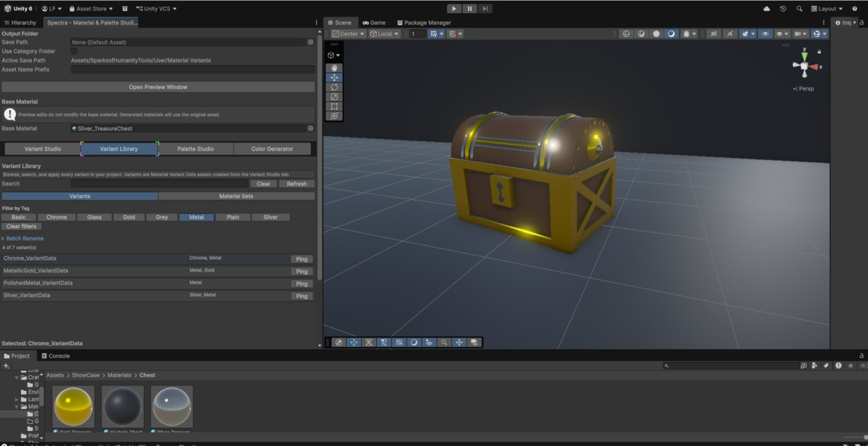868x446 pixels.
Task: Click Search by Label tag icon
Action: [x=826, y=366]
